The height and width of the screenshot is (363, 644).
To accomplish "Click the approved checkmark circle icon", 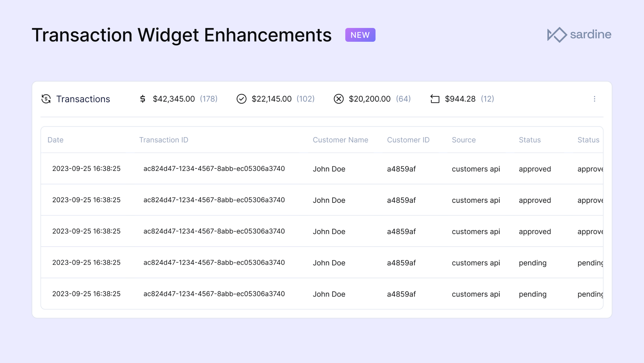I will [241, 99].
